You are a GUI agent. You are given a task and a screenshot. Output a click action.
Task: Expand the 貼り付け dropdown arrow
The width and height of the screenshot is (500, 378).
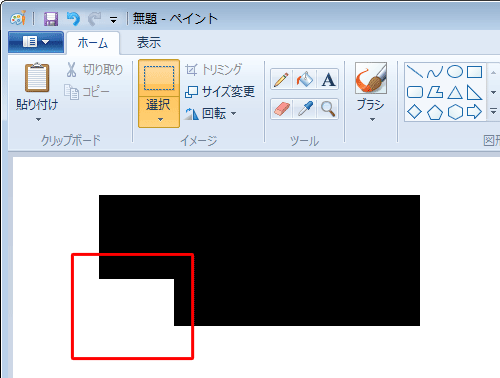coord(38,119)
